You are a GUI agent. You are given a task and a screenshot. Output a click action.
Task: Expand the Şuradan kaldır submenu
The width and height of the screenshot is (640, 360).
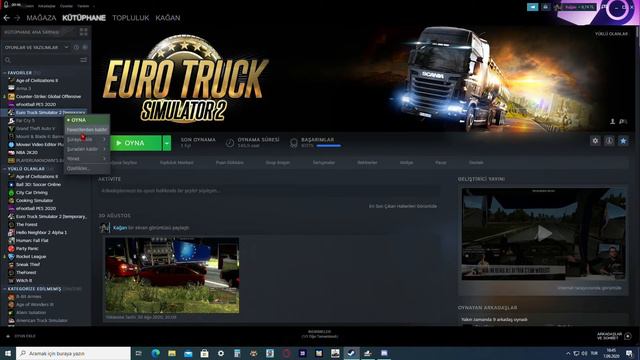87,149
